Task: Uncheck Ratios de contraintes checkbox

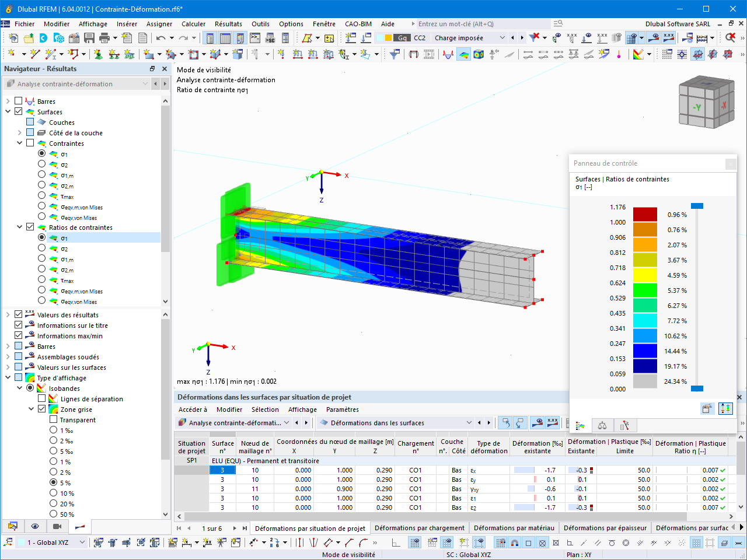Action: pyautogui.click(x=30, y=227)
